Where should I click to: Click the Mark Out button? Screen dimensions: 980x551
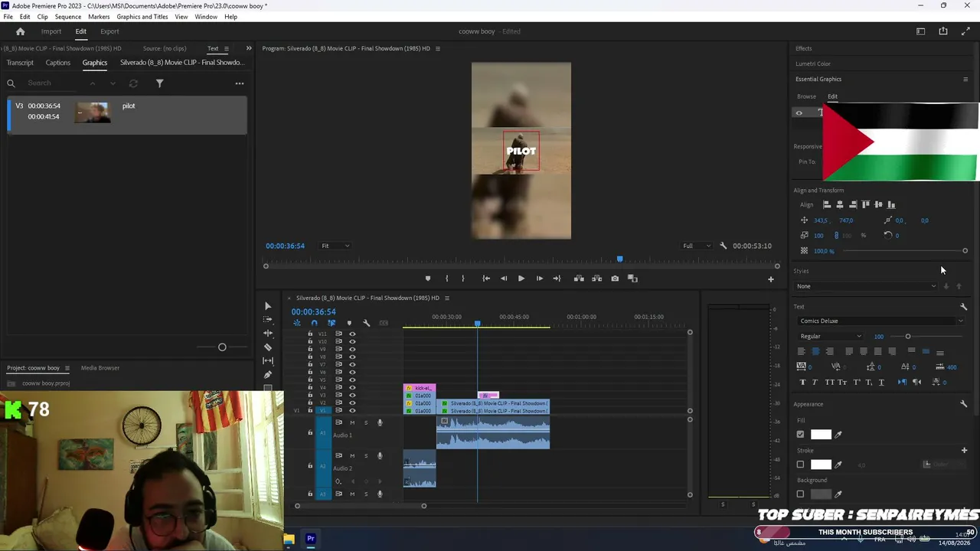click(x=462, y=279)
